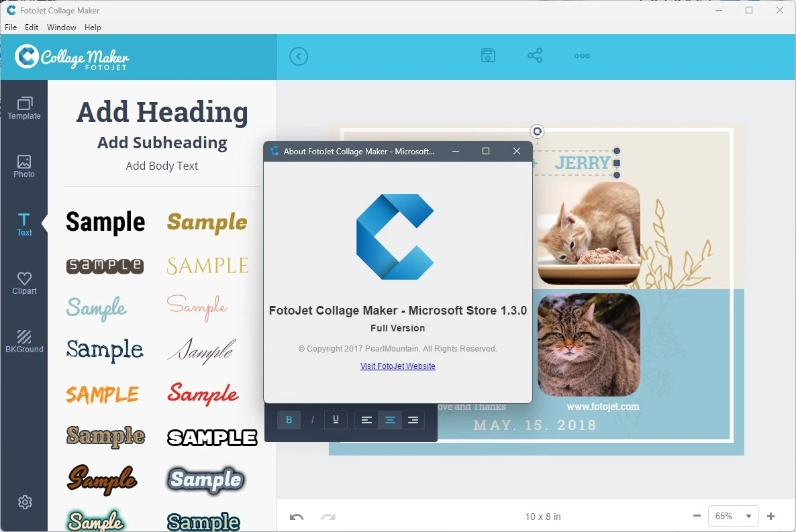This screenshot has width=796, height=532.
Task: Pick the red script Sample style
Action: coord(203,394)
